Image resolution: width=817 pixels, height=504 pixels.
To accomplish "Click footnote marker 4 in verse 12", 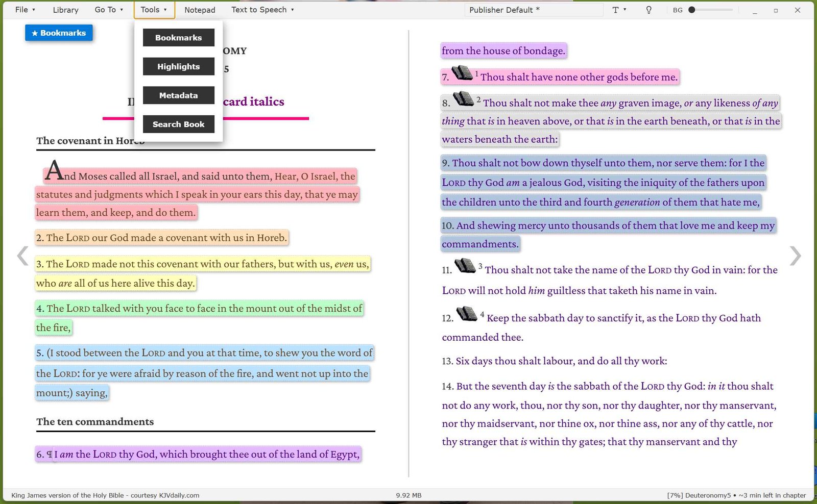I will click(x=482, y=314).
